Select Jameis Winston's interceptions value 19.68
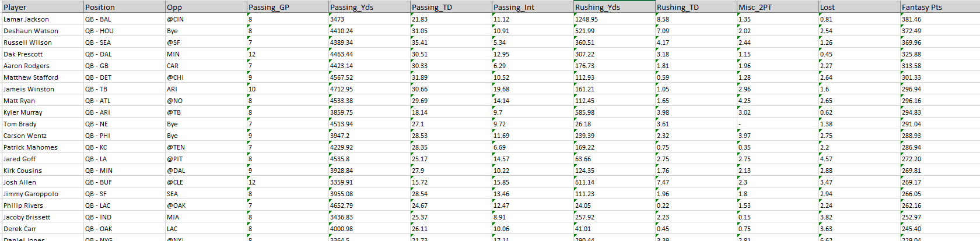 pos(533,89)
